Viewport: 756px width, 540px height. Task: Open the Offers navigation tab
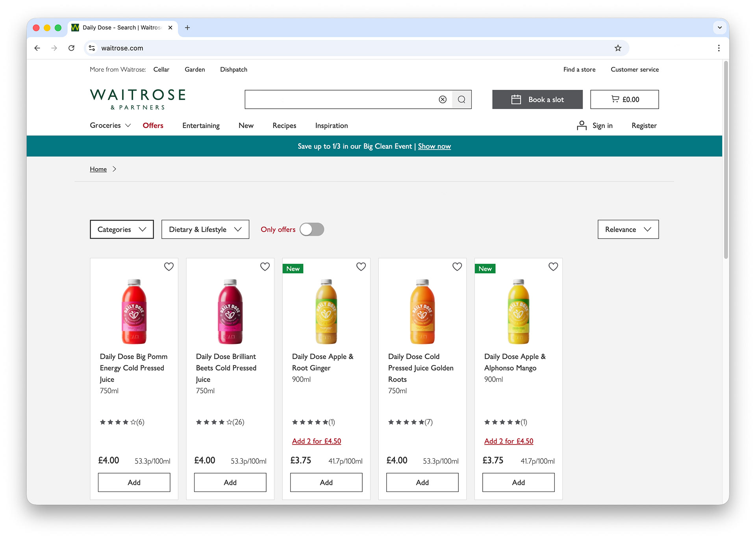coord(153,126)
